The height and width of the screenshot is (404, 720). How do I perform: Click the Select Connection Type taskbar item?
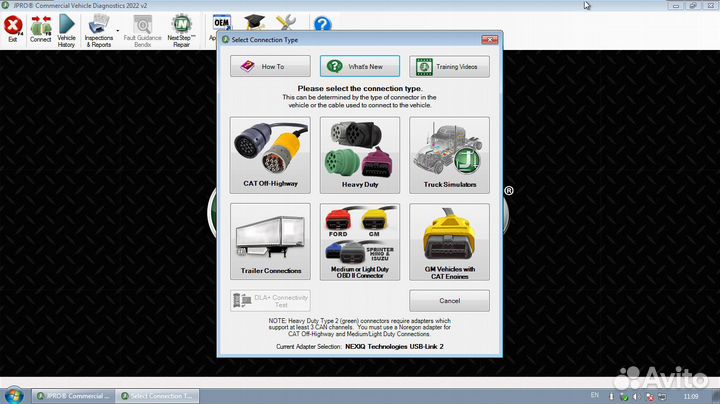point(157,396)
